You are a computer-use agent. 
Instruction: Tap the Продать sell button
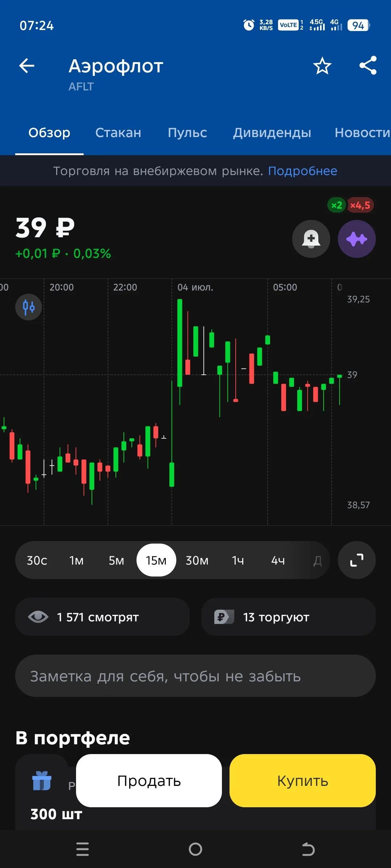(x=149, y=781)
